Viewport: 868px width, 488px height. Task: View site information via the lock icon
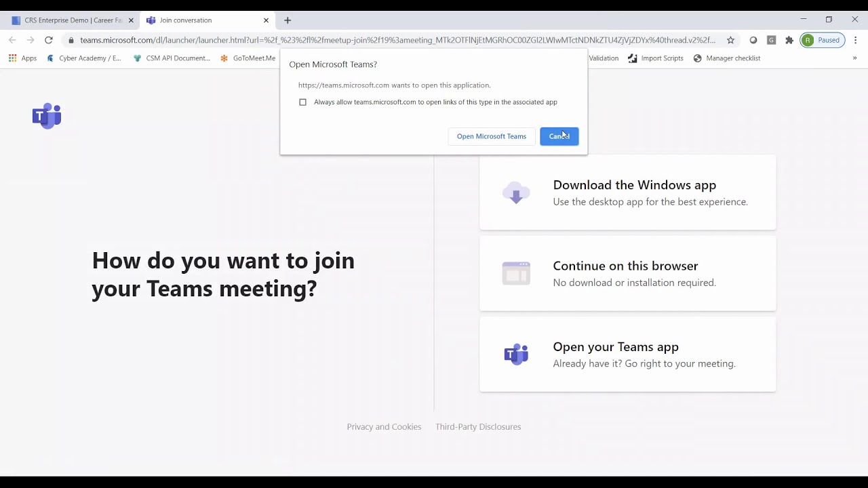71,40
